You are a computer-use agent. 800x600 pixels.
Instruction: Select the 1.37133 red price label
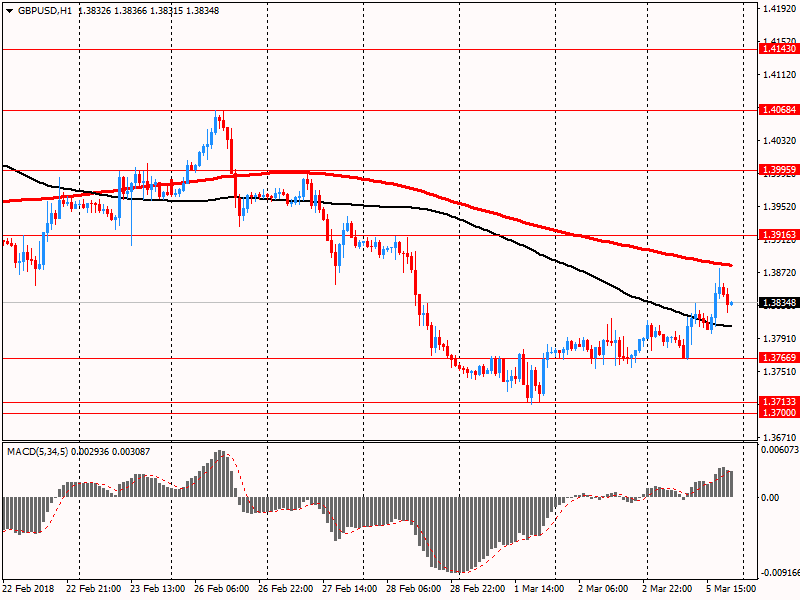[778, 402]
